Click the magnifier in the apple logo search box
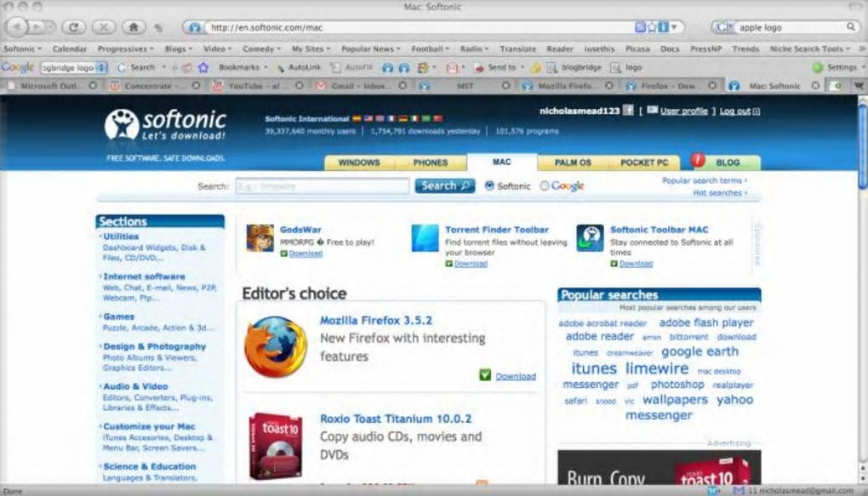The width and height of the screenshot is (868, 496). 850,26
